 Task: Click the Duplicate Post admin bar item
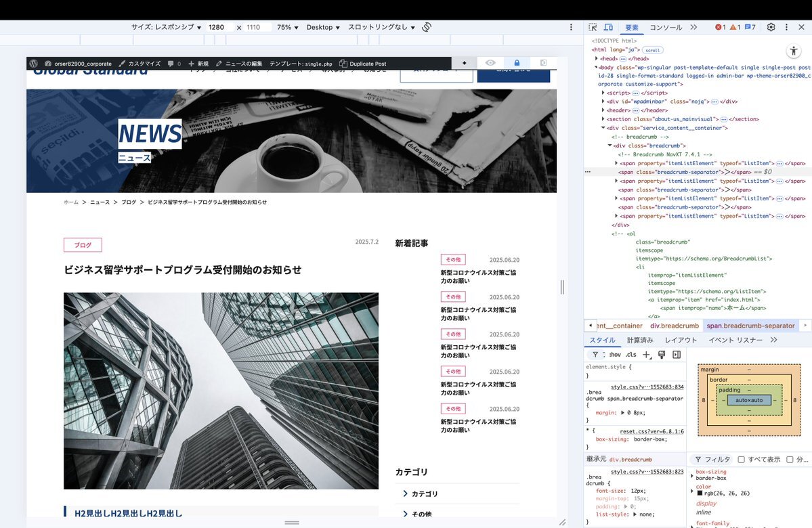point(362,64)
